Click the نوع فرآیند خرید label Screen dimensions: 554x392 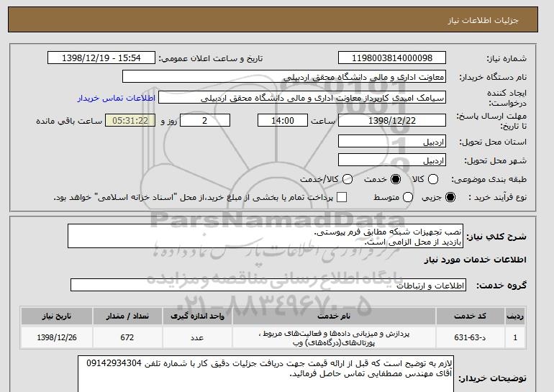coord(498,197)
